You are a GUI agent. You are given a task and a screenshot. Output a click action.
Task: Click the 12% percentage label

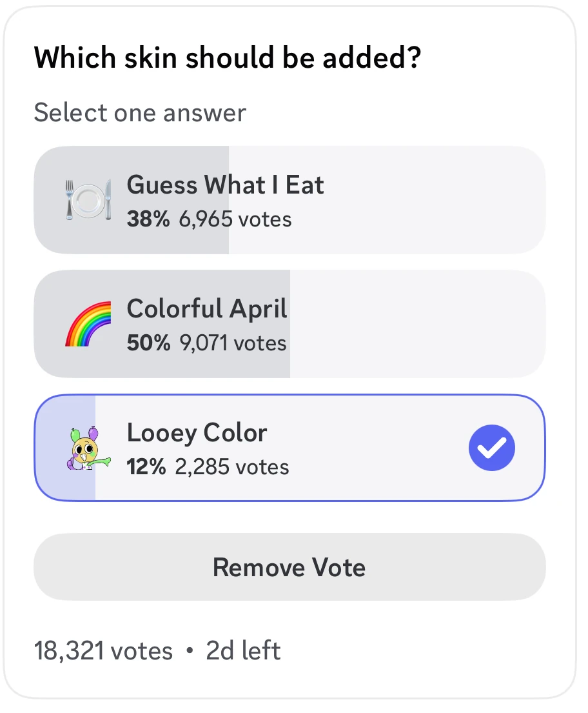[146, 467]
